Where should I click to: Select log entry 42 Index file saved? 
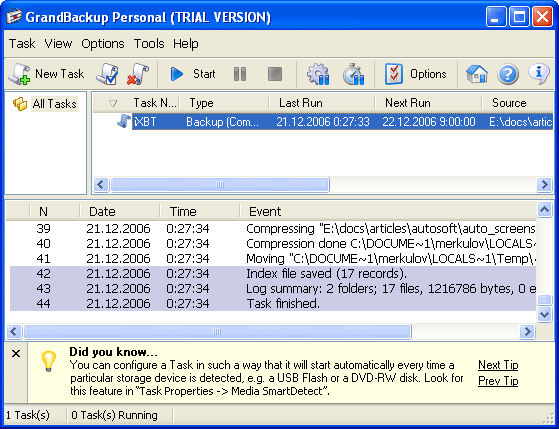pos(273,274)
